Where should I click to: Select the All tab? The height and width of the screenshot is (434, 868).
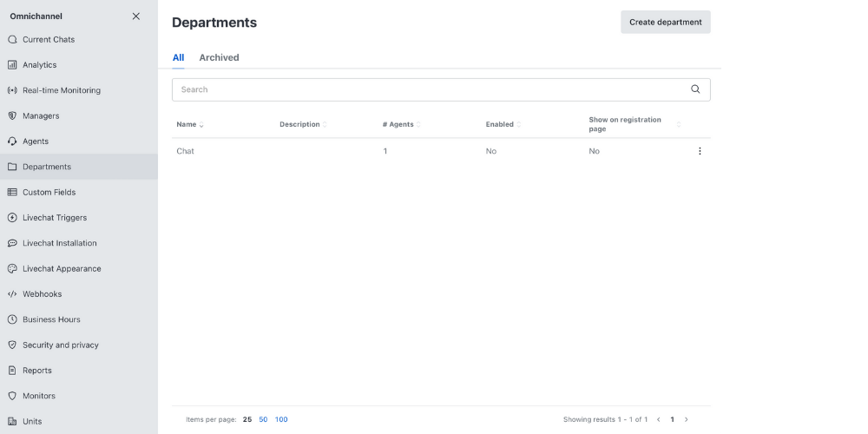pyautogui.click(x=178, y=57)
